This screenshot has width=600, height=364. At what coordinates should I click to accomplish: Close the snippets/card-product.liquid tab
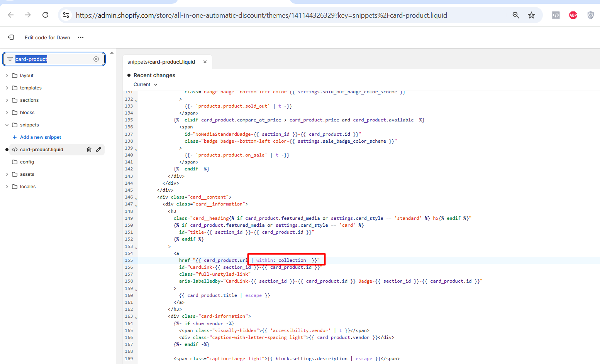click(x=205, y=62)
